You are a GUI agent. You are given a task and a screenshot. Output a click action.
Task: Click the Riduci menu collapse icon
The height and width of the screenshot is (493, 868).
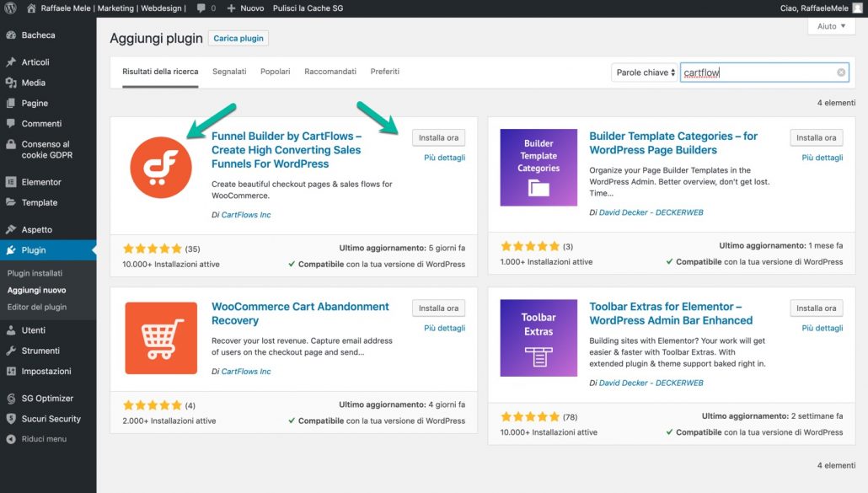point(11,439)
